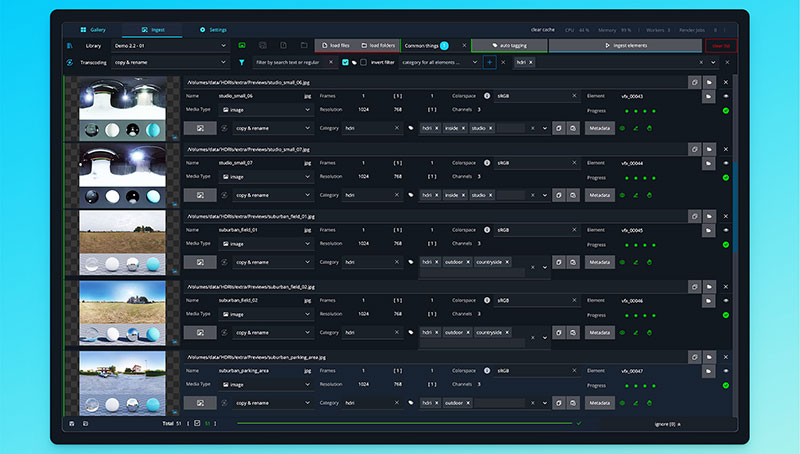Clear the hdri category in studio_small_06 row
Viewport: 800px width, 454px height.
pyautogui.click(x=396, y=128)
